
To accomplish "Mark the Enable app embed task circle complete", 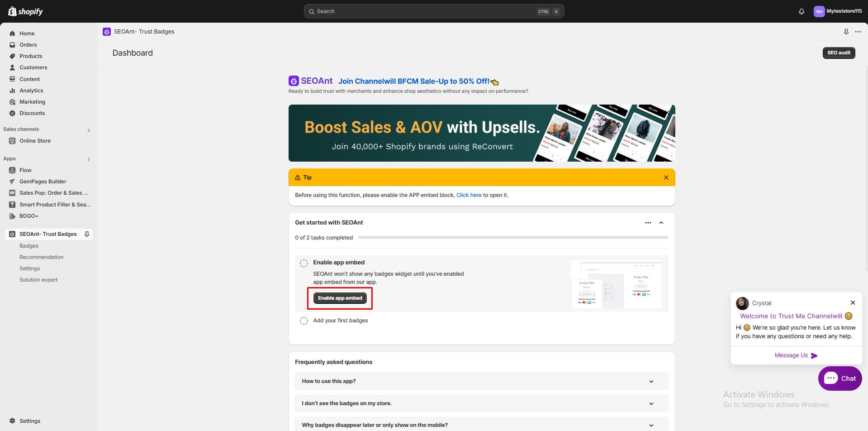I will click(x=304, y=263).
